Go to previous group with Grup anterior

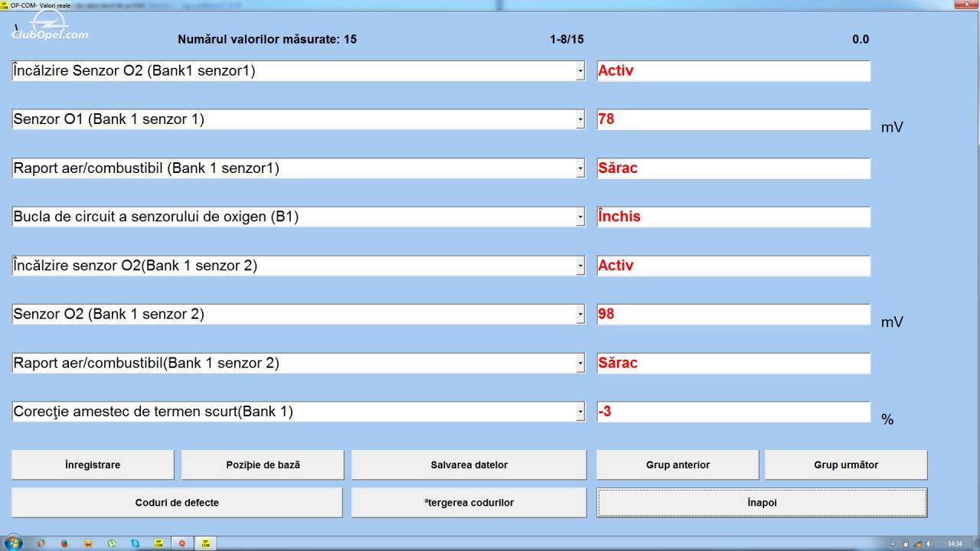(x=678, y=465)
